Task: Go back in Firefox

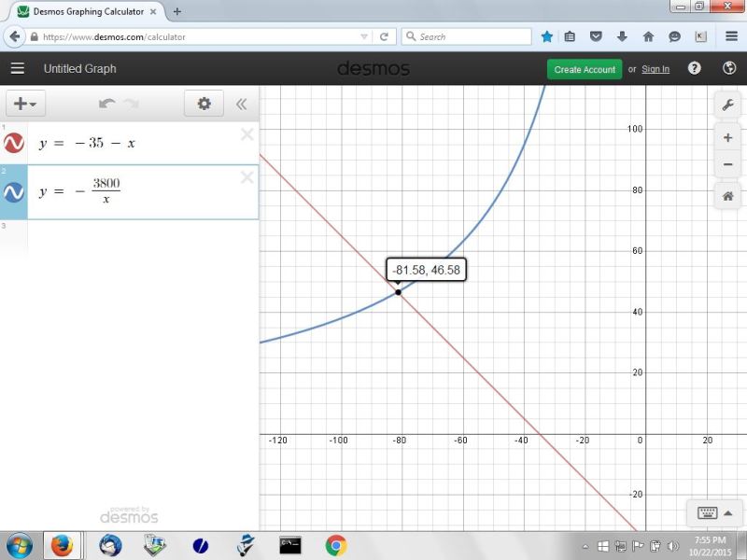Action: coord(15,36)
